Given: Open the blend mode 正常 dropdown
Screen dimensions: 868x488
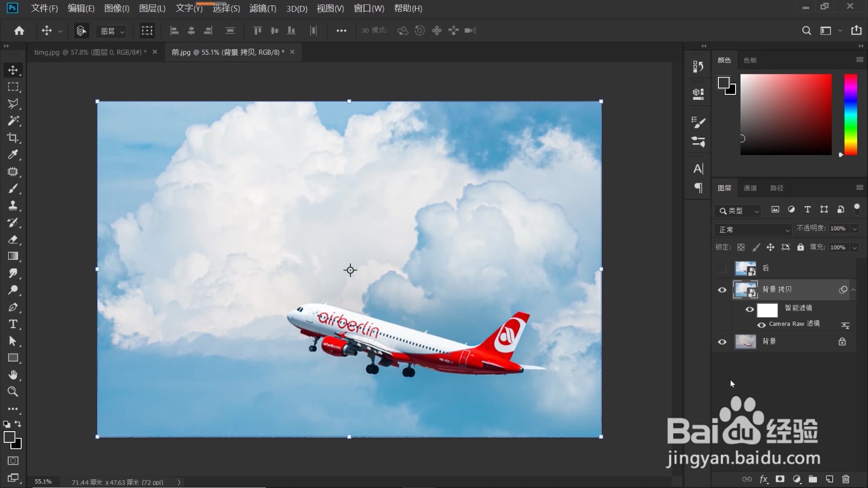Looking at the screenshot, I should click(x=754, y=230).
